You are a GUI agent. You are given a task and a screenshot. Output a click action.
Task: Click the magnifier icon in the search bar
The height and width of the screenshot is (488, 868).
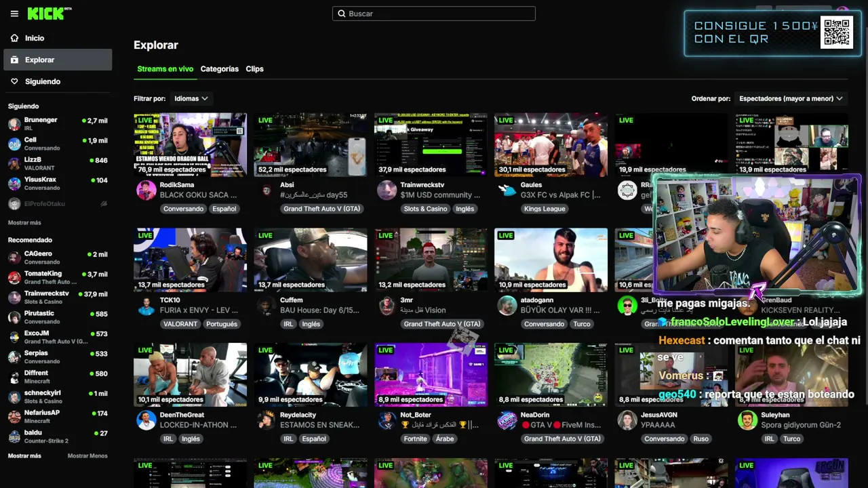pos(342,14)
